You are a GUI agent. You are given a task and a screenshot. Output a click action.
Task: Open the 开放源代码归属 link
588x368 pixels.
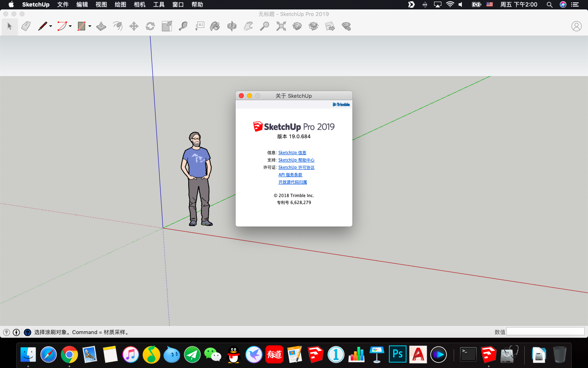pyautogui.click(x=293, y=182)
